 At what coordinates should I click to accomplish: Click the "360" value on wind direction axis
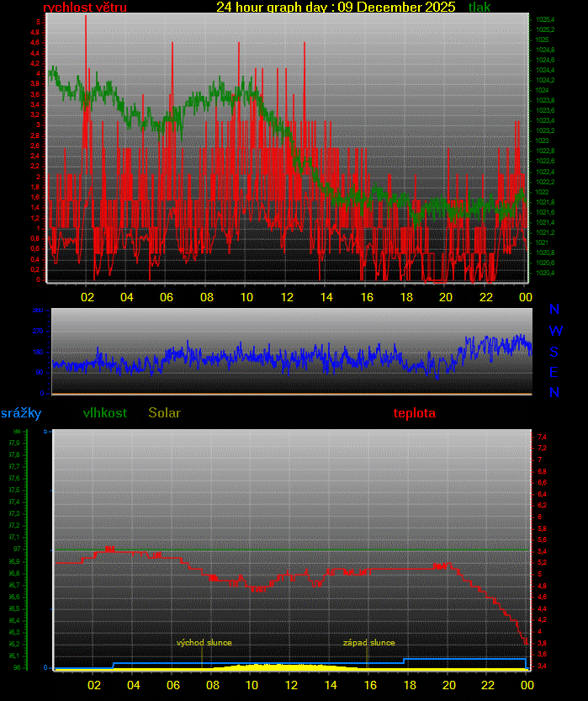point(38,311)
